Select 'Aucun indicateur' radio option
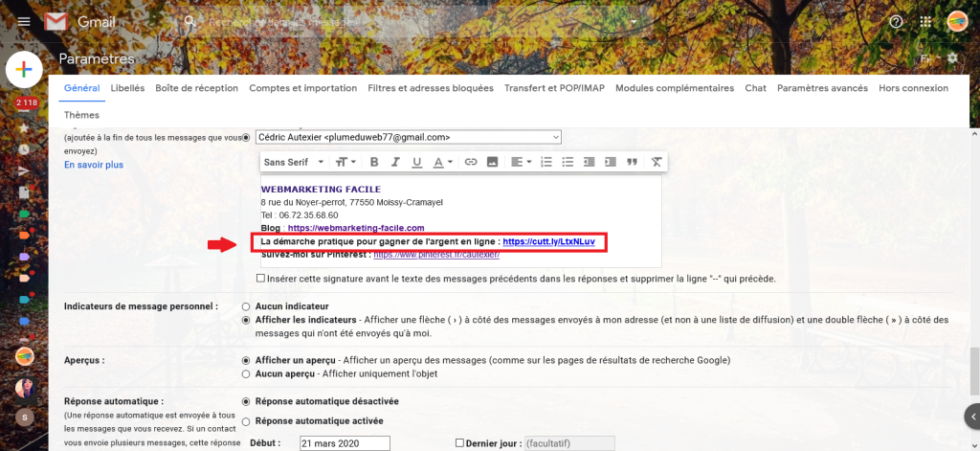 point(247,306)
